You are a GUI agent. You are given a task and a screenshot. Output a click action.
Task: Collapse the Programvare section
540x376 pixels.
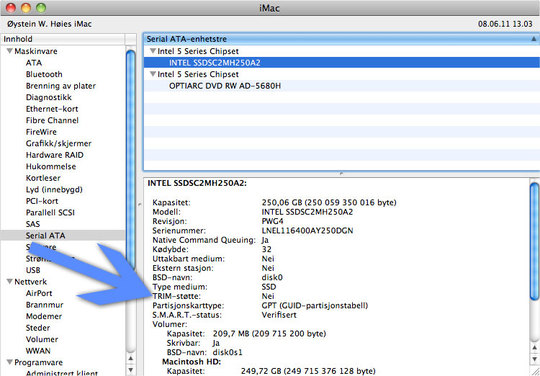9,362
